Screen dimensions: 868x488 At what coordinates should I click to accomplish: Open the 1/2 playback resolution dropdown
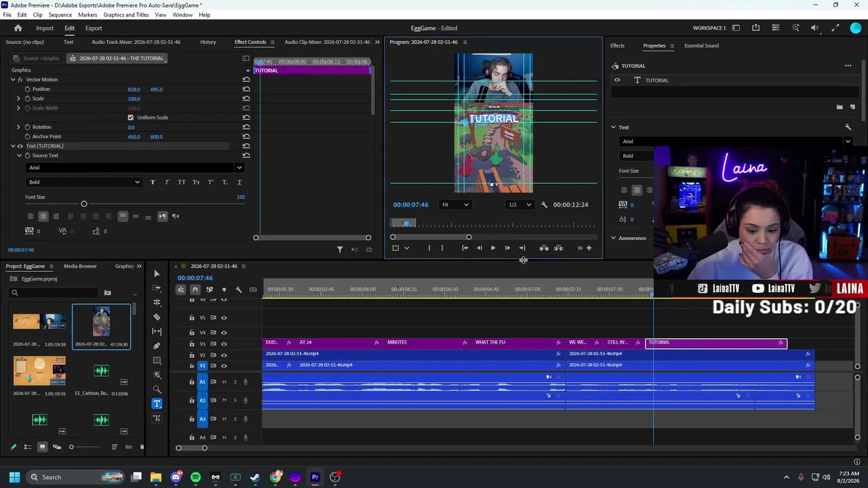[x=520, y=205]
